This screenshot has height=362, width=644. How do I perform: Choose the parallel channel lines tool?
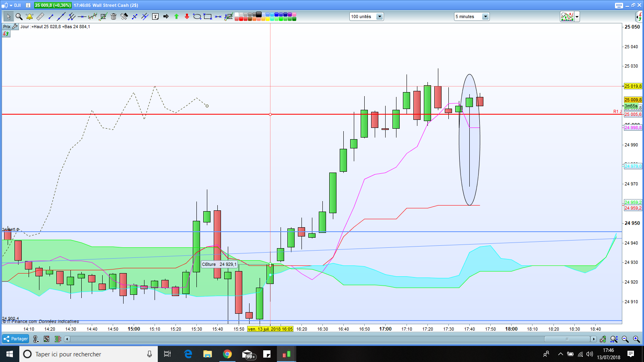click(x=72, y=16)
